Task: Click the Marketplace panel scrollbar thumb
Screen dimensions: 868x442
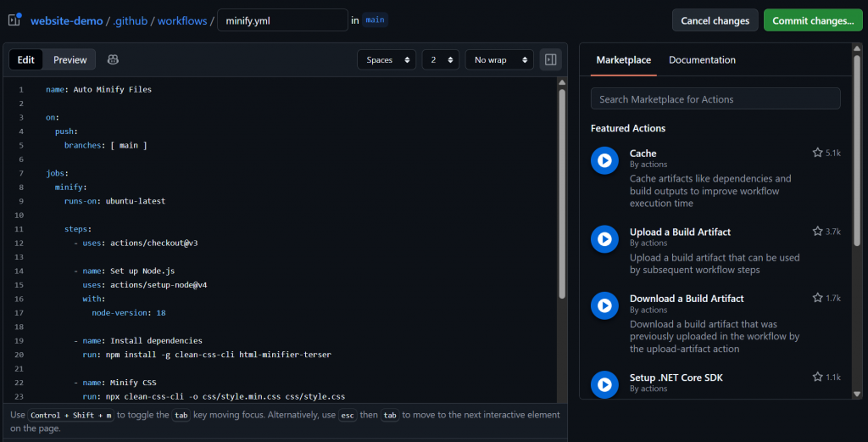Action: pyautogui.click(x=857, y=149)
